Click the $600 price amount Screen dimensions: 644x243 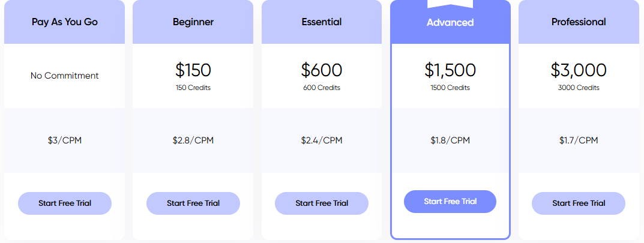(322, 70)
